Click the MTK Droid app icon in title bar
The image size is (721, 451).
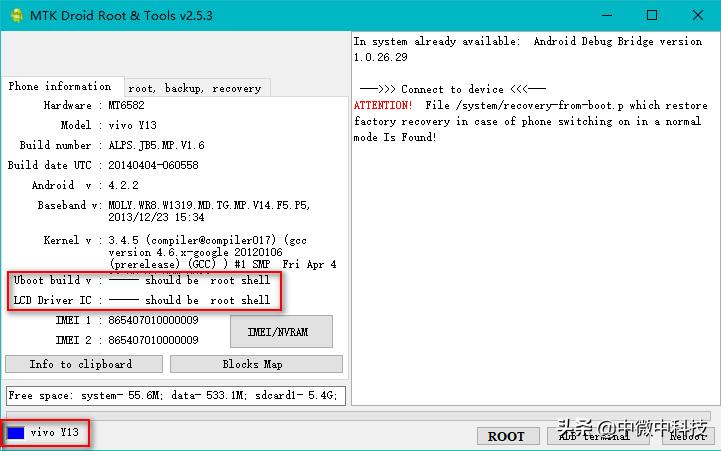(x=17, y=15)
